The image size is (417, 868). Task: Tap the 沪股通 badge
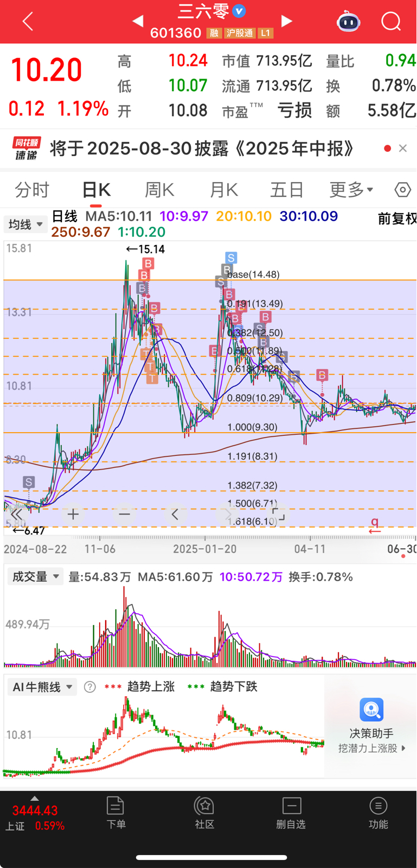coord(239,33)
